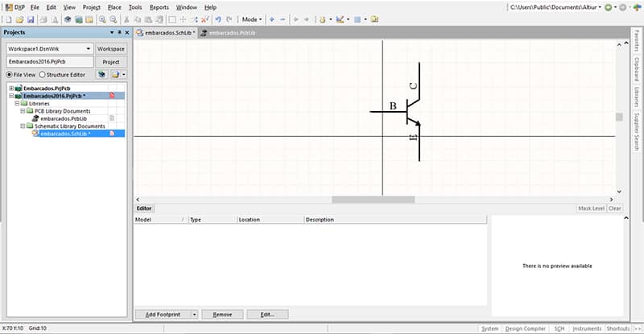644x334 pixels.
Task: Collapse the Embarcados2016.PrjPcb project node
Action: coord(10,96)
